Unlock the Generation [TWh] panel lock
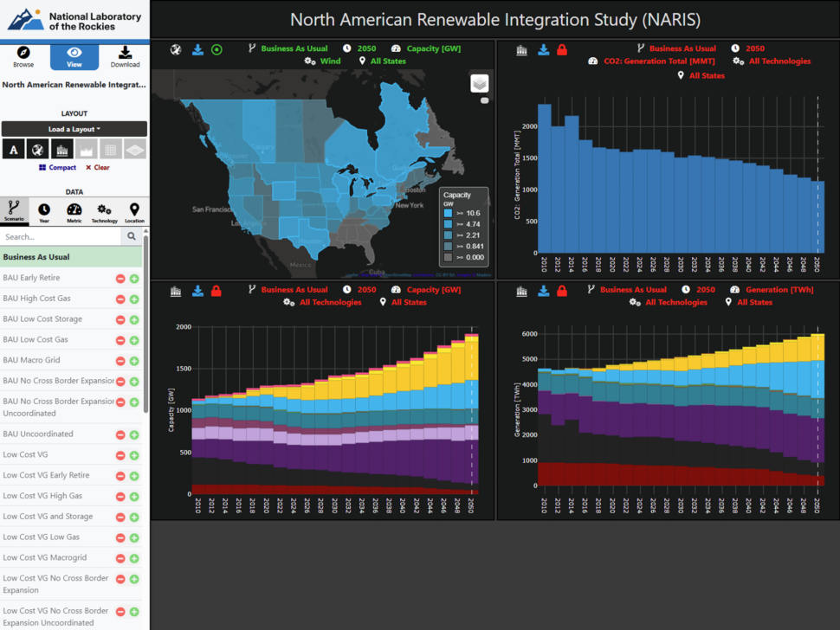The width and height of the screenshot is (840, 630). 562,291
